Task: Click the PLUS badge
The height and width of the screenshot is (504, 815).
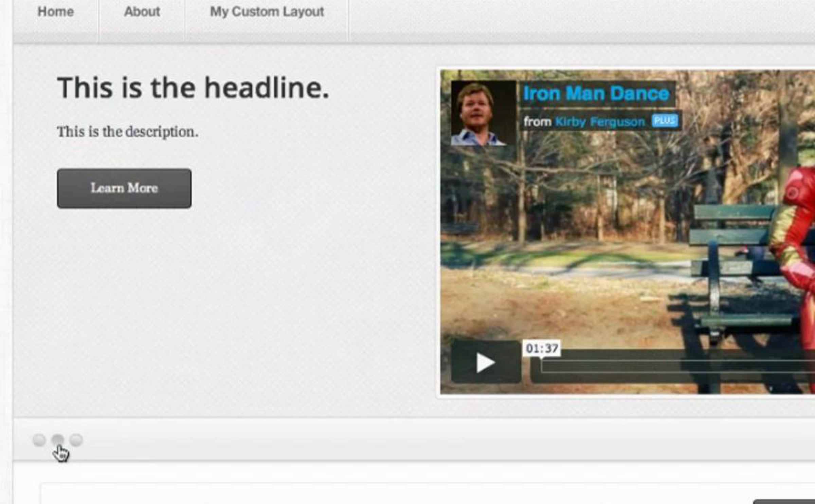Action: (x=665, y=121)
